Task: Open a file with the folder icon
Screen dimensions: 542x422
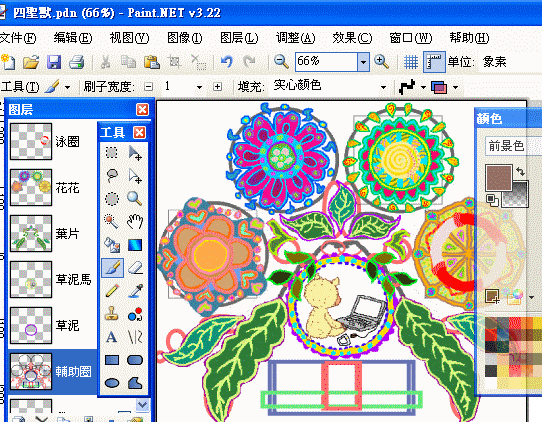Action: (31, 62)
